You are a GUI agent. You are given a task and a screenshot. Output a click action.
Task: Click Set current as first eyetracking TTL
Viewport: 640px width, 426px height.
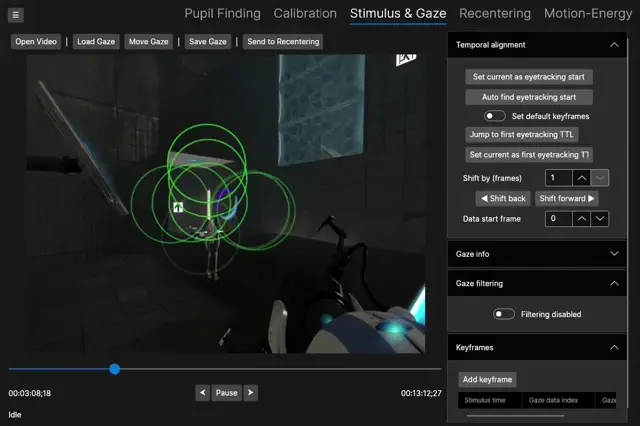click(x=529, y=155)
